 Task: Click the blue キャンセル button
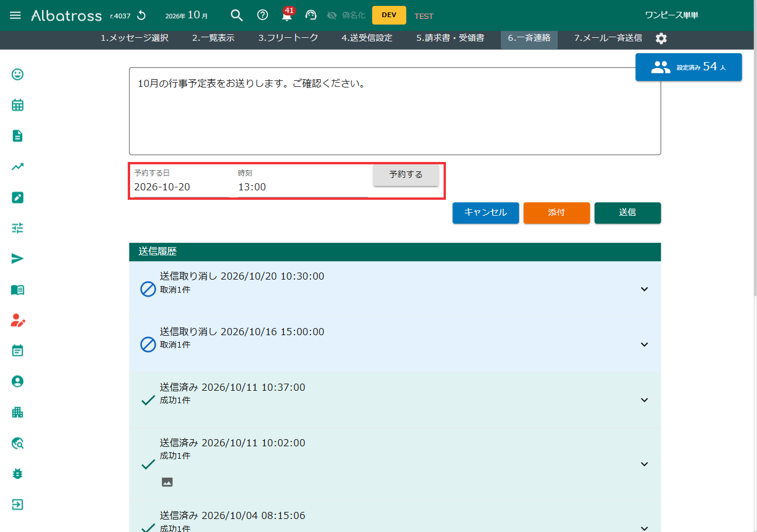click(x=486, y=213)
